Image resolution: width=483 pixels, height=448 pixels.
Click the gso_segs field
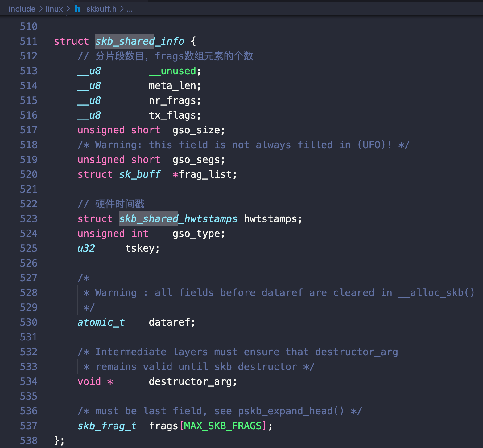[x=196, y=160]
